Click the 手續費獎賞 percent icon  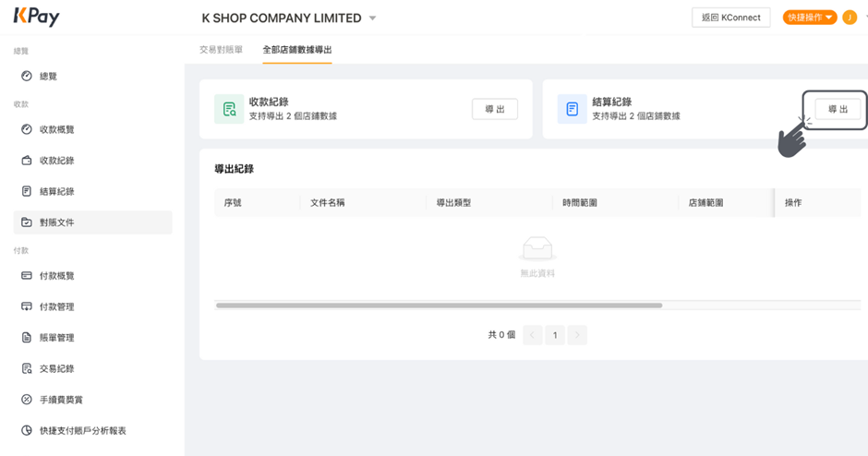pyautogui.click(x=27, y=399)
